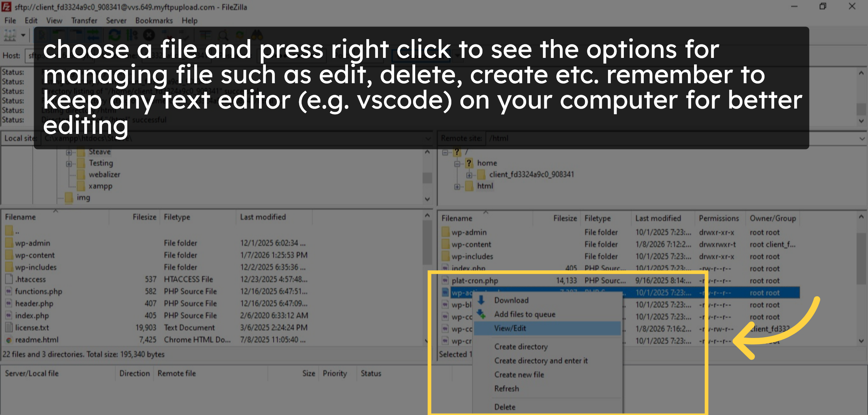Open the Site Manager

click(x=10, y=35)
